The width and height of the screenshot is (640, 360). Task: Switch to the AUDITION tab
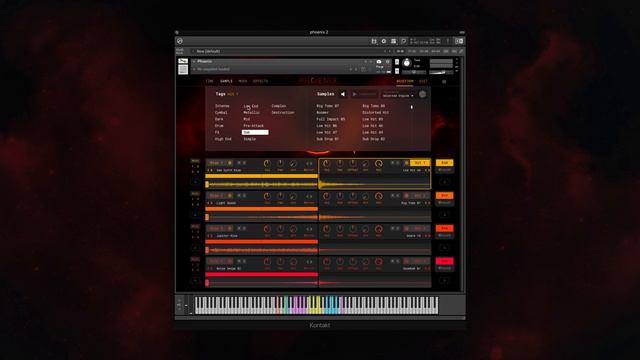pyautogui.click(x=405, y=81)
